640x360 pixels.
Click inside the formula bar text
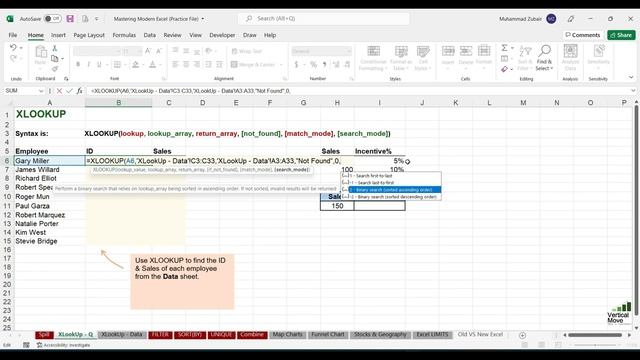tap(190, 91)
